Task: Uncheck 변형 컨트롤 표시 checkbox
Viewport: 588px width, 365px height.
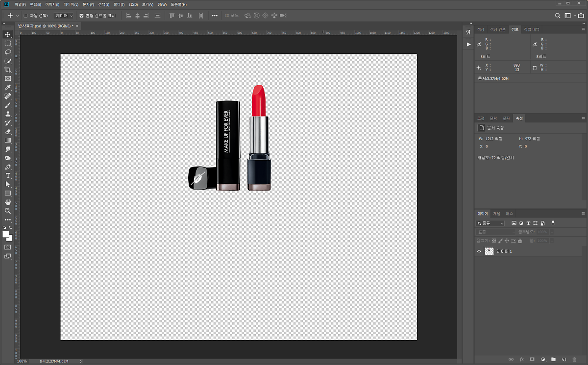Action: pyautogui.click(x=81, y=16)
